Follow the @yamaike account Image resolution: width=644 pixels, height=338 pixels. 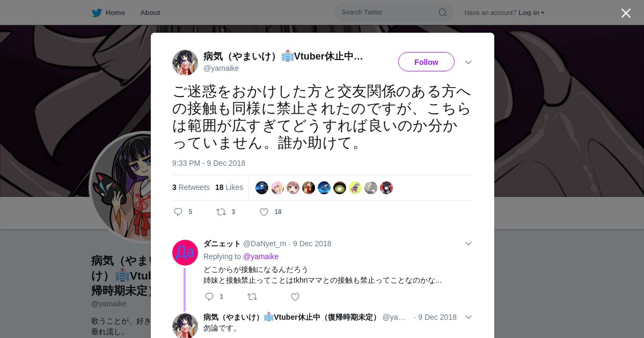pyautogui.click(x=426, y=62)
